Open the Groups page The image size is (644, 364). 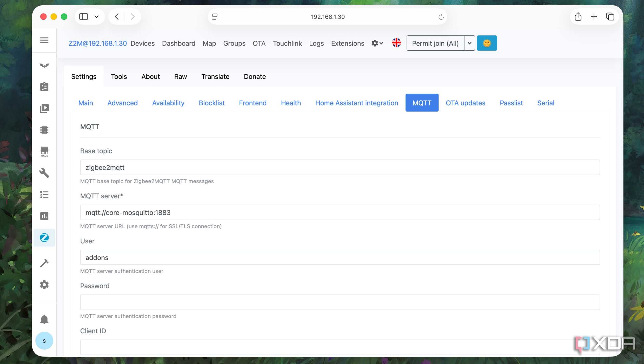pos(234,43)
